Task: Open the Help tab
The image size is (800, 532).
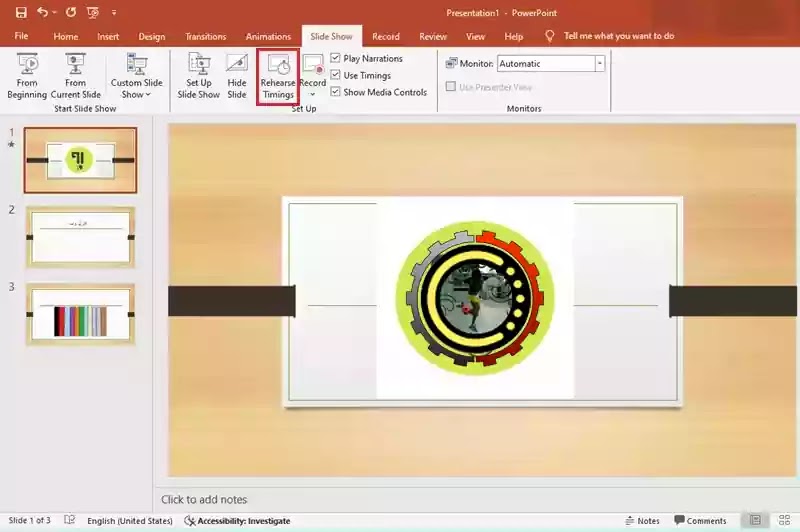Action: point(514,36)
